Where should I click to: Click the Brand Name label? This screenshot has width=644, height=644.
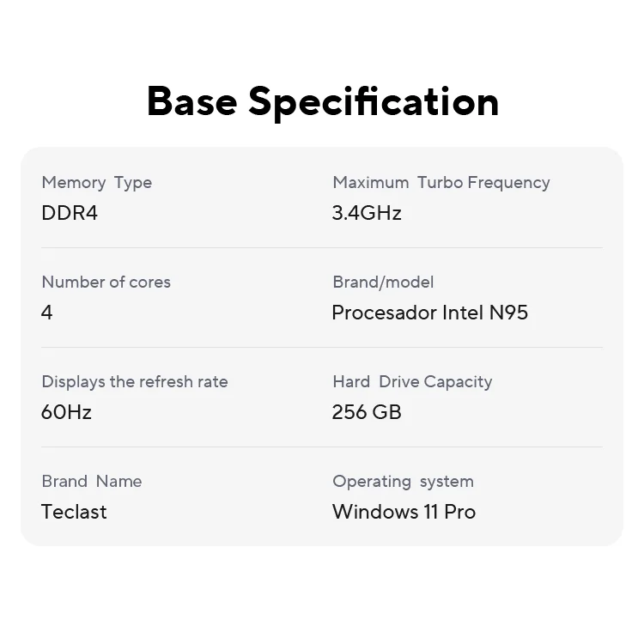91,481
